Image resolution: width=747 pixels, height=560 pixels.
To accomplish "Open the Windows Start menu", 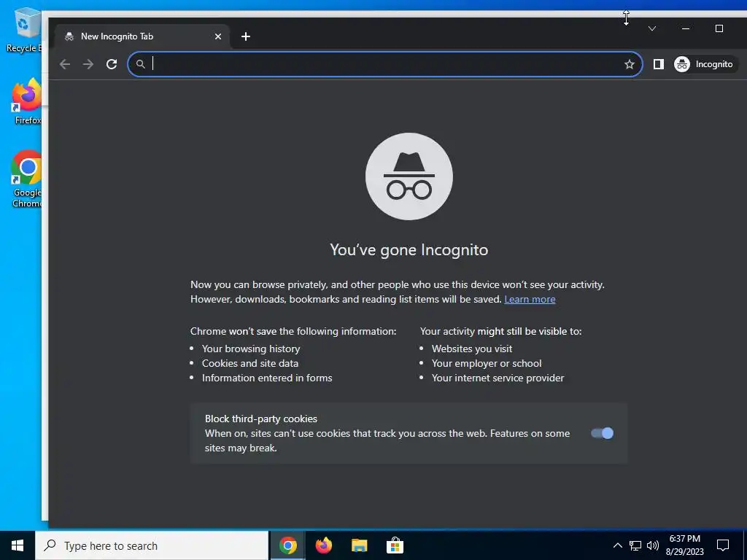I will [x=18, y=545].
